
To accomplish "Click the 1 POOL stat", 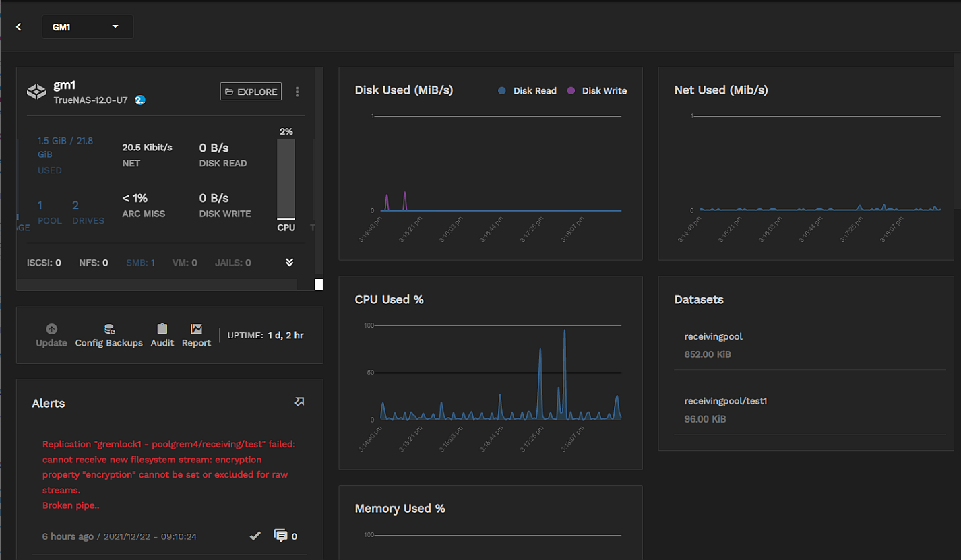I will click(49, 212).
